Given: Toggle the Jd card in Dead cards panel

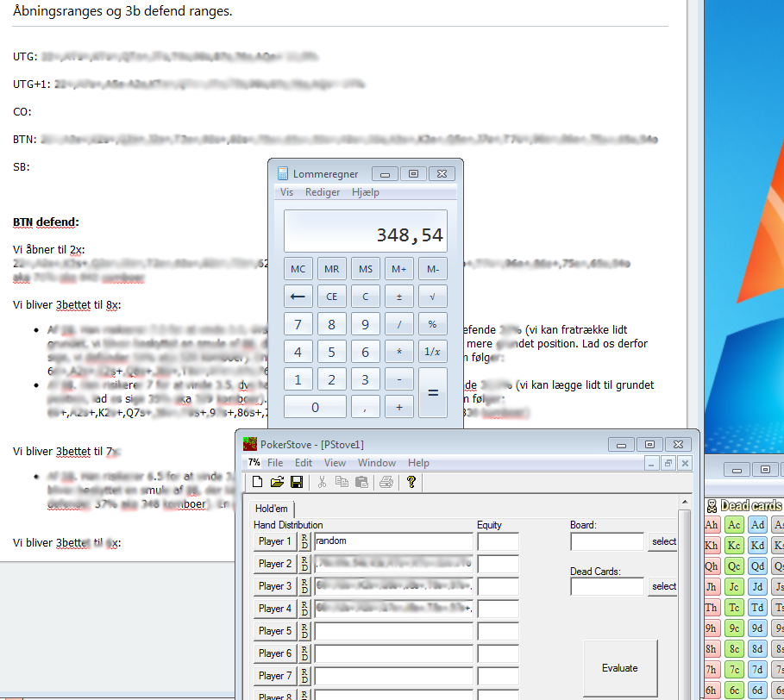Looking at the screenshot, I should 757,586.
